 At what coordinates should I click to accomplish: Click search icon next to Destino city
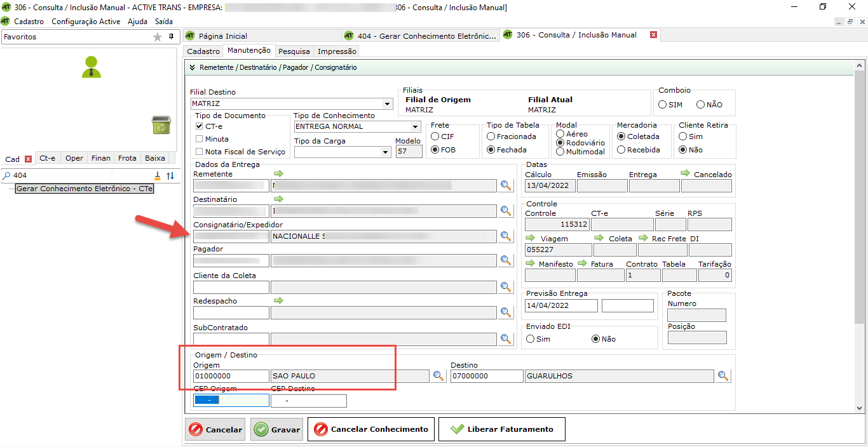[723, 376]
